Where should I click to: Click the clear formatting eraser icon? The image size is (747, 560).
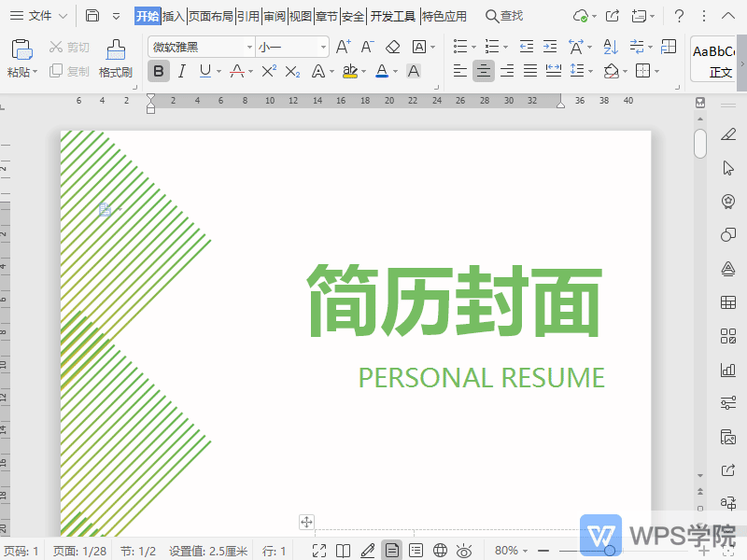click(x=393, y=47)
